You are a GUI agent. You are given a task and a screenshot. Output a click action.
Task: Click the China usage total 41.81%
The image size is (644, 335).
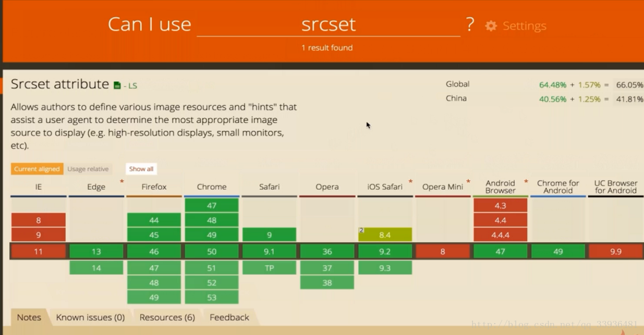click(629, 98)
